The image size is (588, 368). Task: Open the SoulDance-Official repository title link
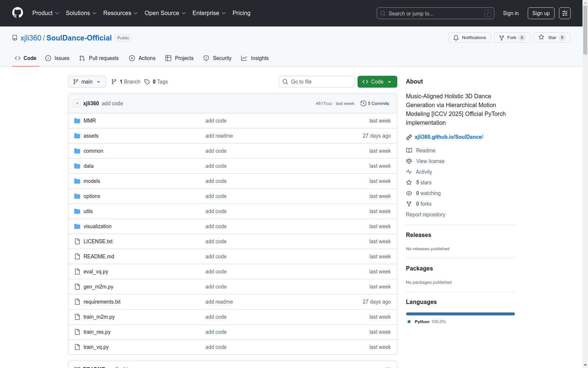coord(79,38)
